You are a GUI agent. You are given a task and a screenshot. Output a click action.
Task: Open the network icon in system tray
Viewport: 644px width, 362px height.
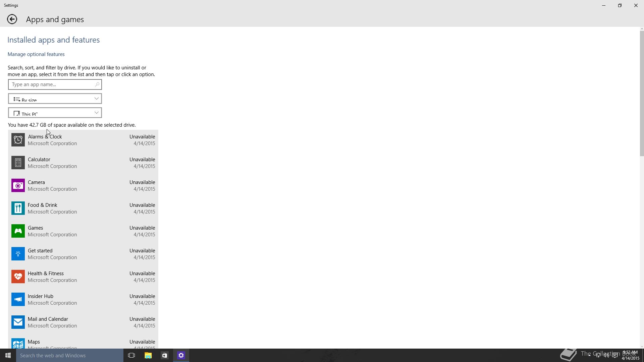598,355
